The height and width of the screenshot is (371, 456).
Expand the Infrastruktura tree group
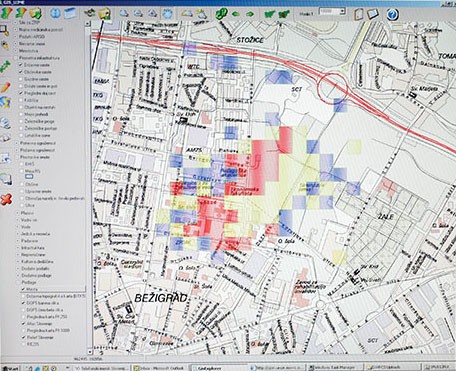[17, 248]
